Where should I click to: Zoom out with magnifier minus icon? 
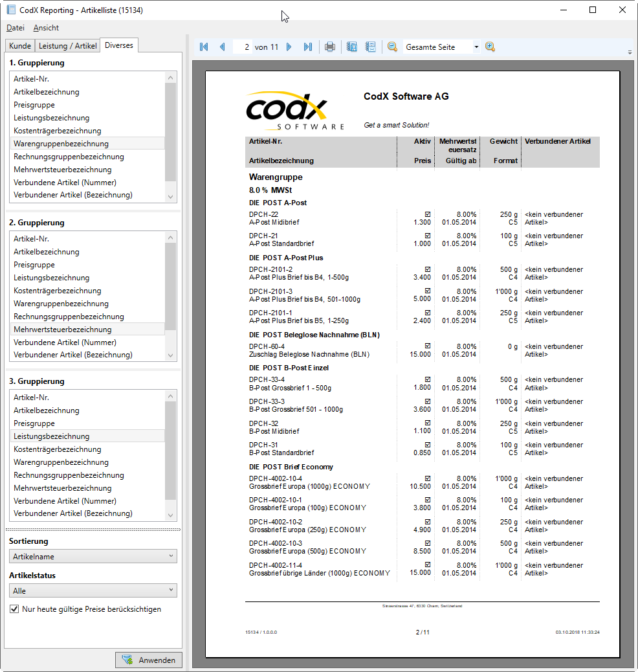(x=392, y=47)
